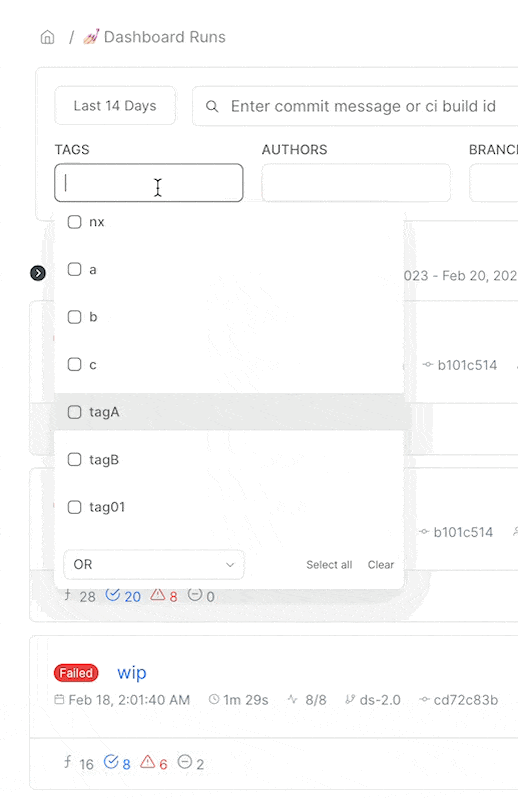Click commit hash icon beside cd72c83b
This screenshot has width=518, height=798.
coord(424,700)
